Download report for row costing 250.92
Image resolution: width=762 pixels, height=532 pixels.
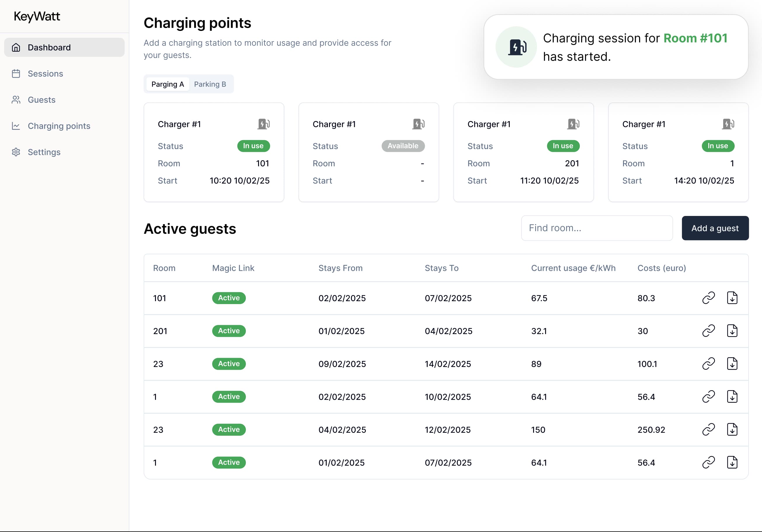tap(732, 429)
